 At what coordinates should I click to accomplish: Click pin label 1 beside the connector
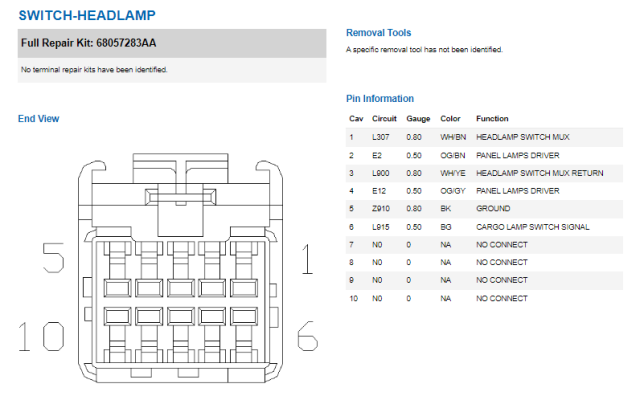pos(307,259)
